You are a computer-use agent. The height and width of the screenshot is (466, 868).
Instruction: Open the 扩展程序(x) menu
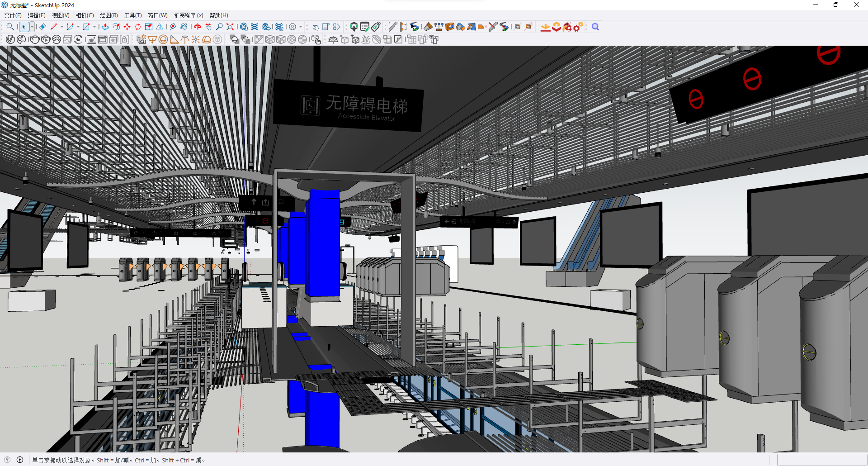point(189,15)
